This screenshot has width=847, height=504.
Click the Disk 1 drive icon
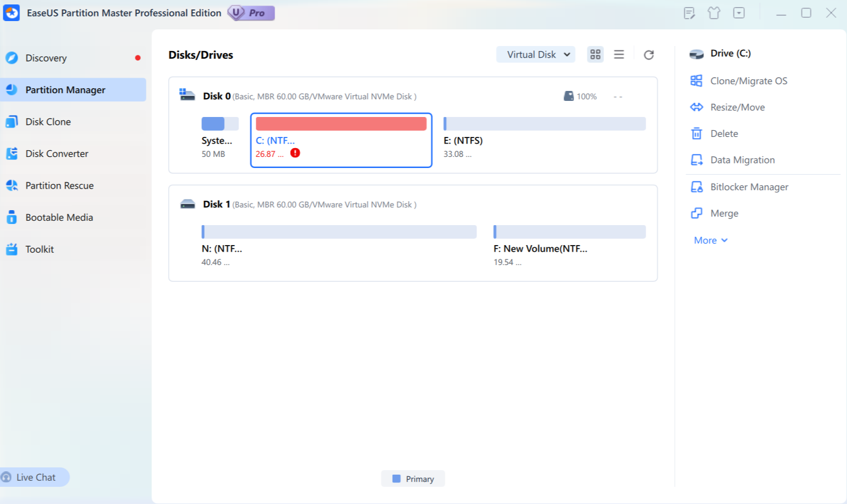(187, 204)
